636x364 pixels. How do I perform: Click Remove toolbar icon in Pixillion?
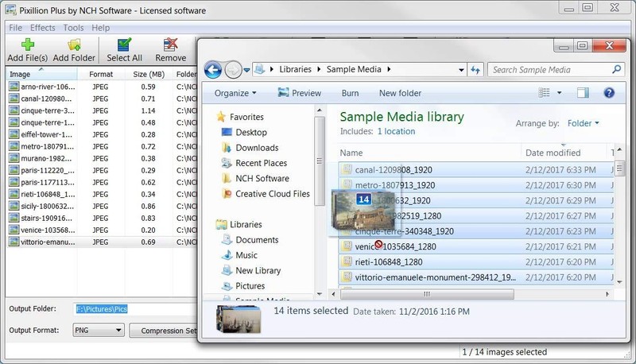pyautogui.click(x=170, y=50)
